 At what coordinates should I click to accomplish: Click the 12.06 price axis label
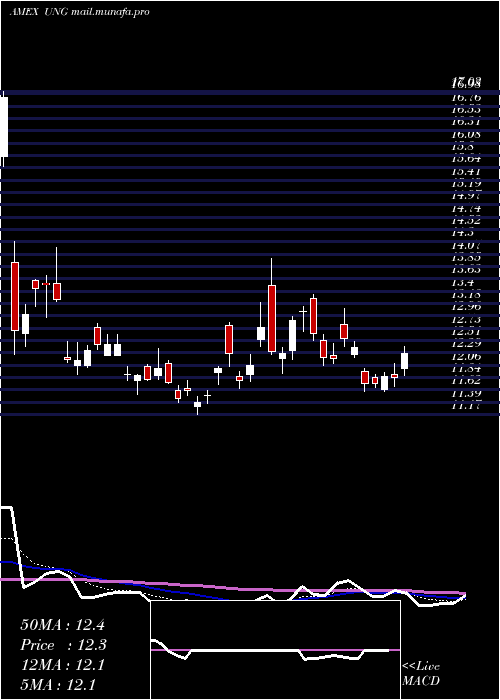[466, 356]
